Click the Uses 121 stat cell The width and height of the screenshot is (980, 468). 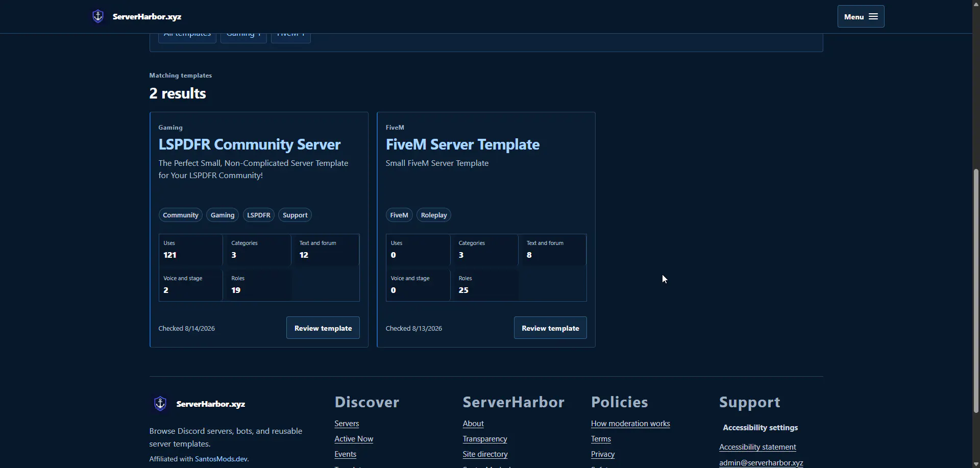pyautogui.click(x=191, y=250)
